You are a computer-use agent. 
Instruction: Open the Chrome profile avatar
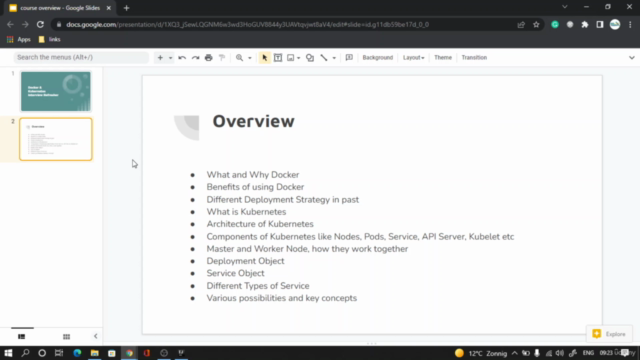(x=615, y=24)
